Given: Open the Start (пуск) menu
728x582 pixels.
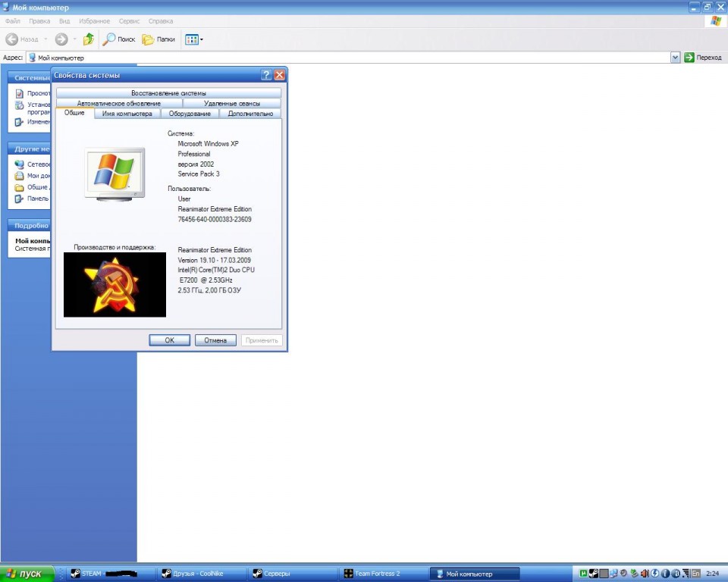Looking at the screenshot, I should pos(27,574).
